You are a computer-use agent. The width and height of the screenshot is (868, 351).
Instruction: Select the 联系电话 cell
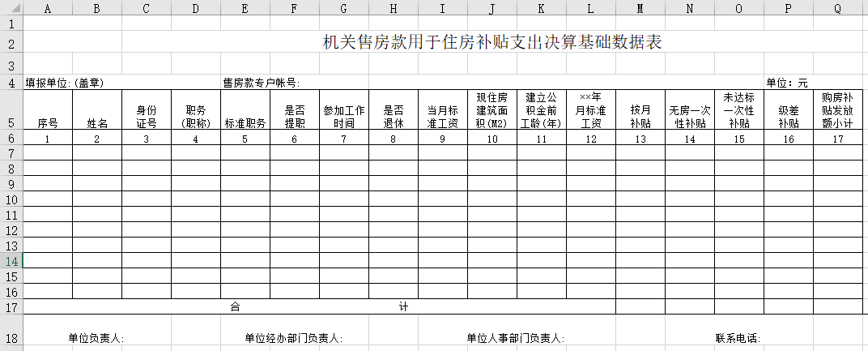coord(737,338)
